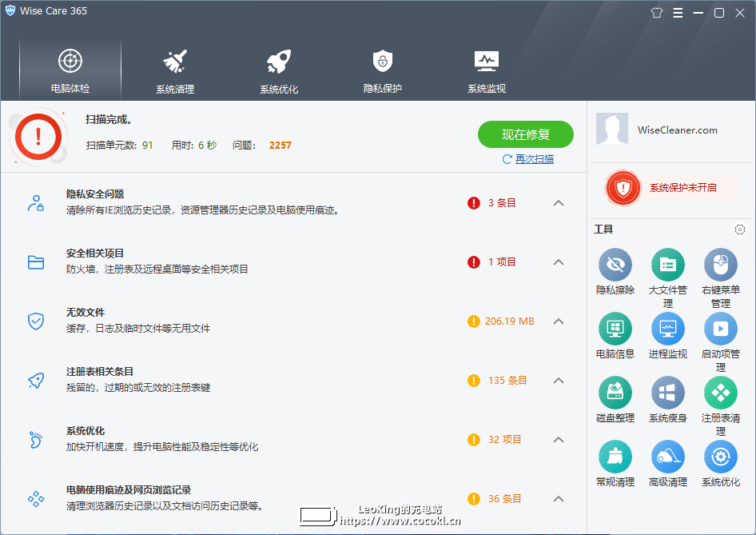The width and height of the screenshot is (756, 535).
Task: Click the red scan-result warning circle
Action: click(38, 137)
